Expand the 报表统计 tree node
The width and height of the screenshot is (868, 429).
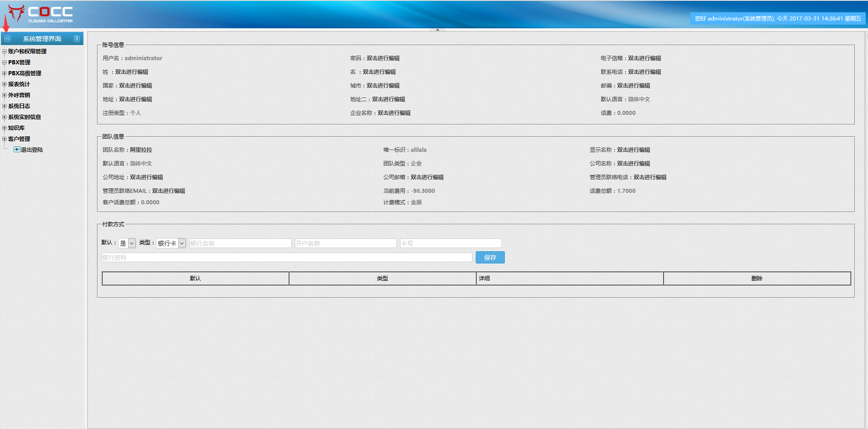(x=5, y=84)
